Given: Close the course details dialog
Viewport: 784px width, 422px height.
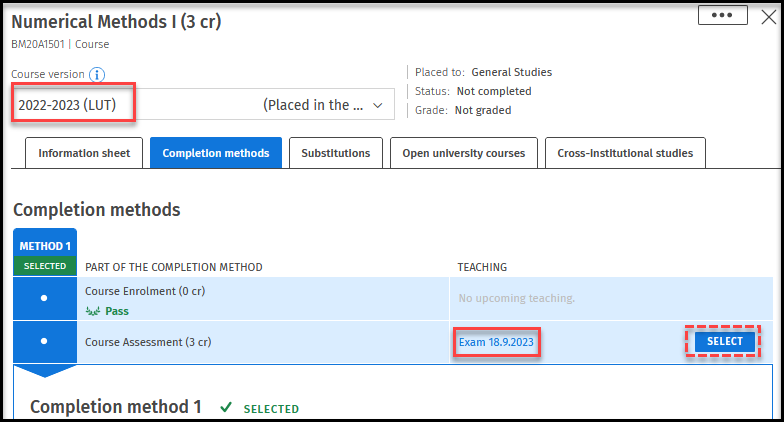Looking at the screenshot, I should coord(768,17).
